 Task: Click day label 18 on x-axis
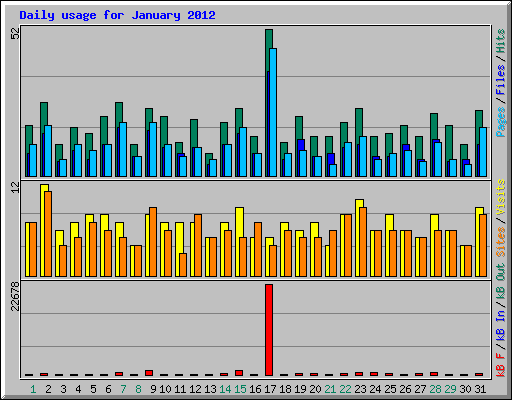(285, 389)
